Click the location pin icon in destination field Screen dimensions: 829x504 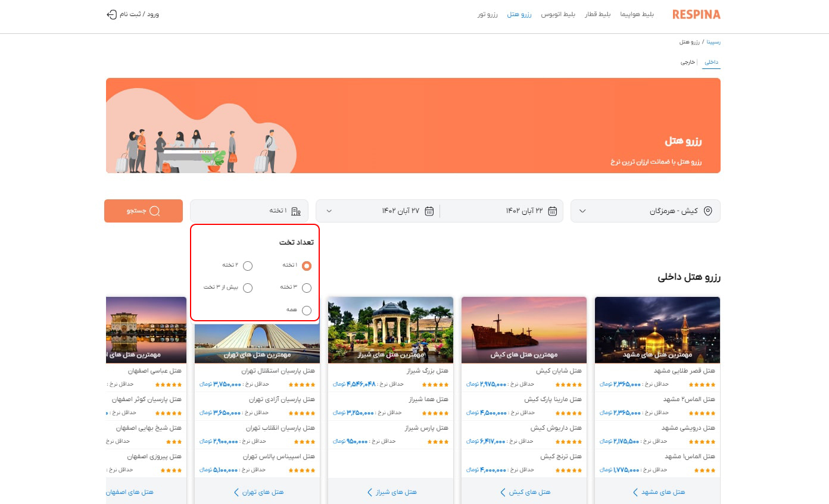[x=708, y=211]
